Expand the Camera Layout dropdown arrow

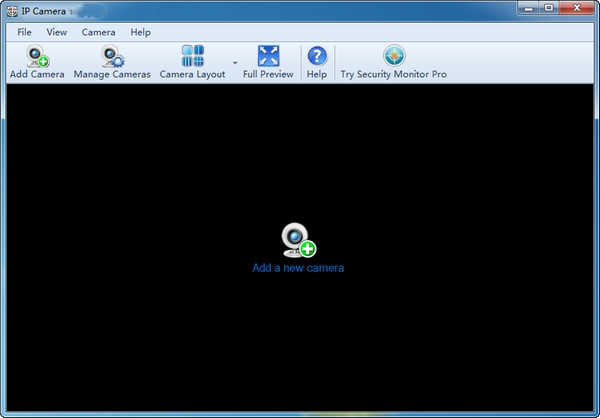pyautogui.click(x=235, y=63)
